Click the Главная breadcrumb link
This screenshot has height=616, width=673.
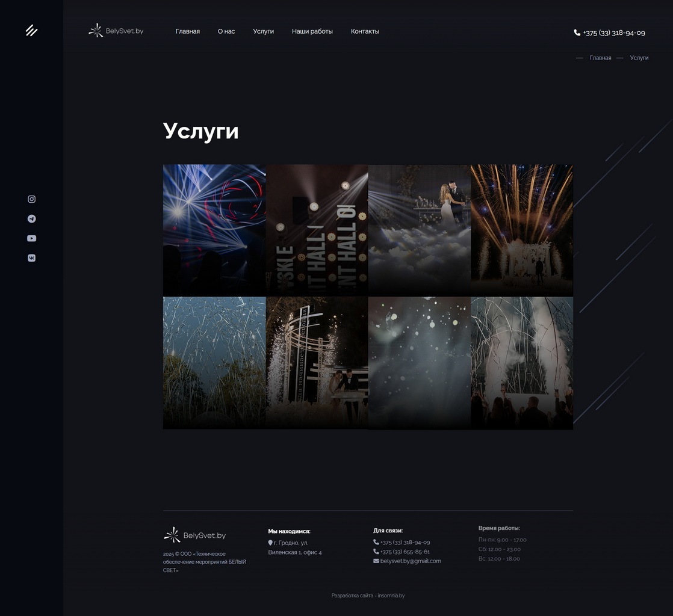[600, 58]
